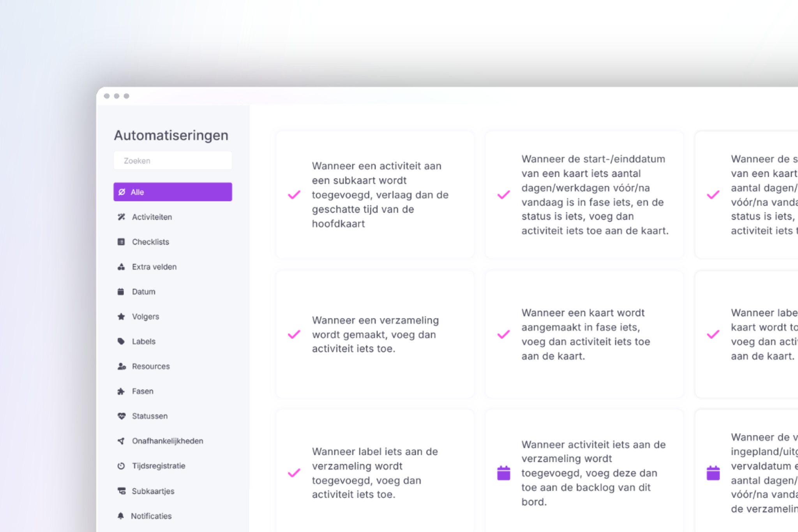The height and width of the screenshot is (532, 798).
Task: Click the Notificaties bell icon
Action: [121, 516]
